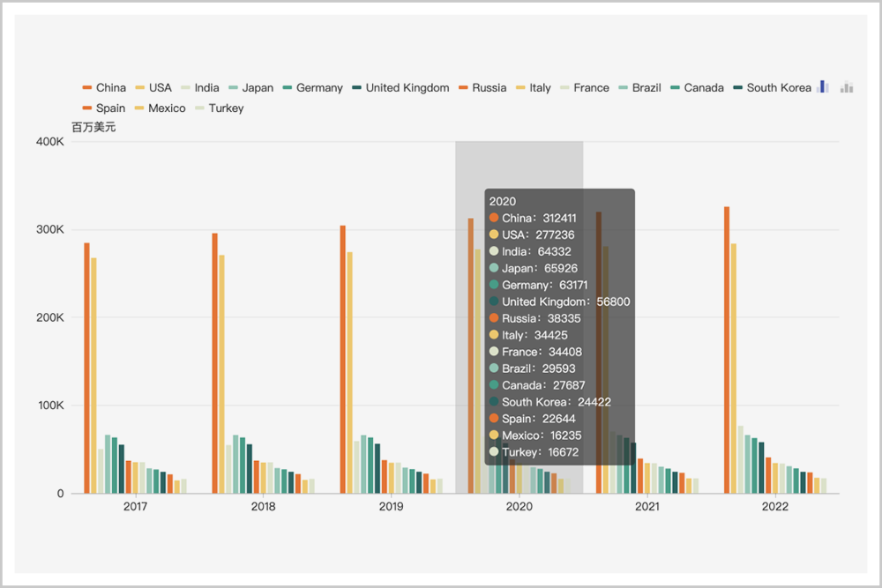Toggle Turkey legend entry
The image size is (882, 588).
[x=220, y=108]
